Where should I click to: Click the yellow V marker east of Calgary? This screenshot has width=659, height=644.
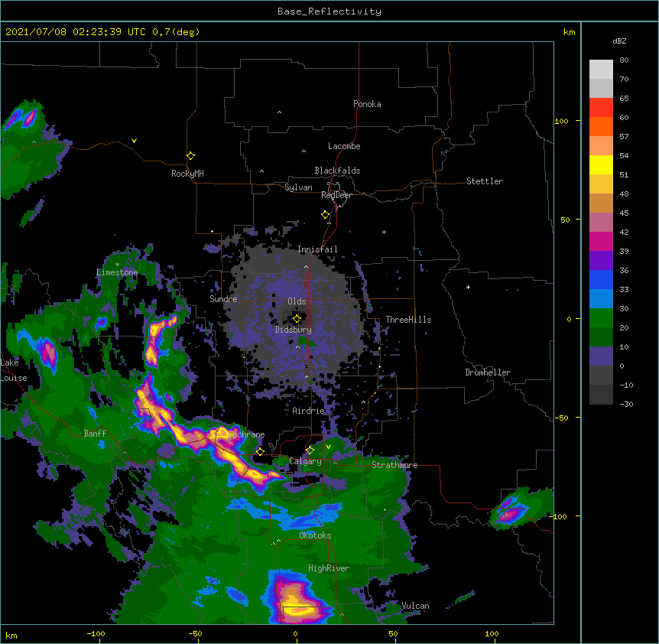[x=328, y=447]
